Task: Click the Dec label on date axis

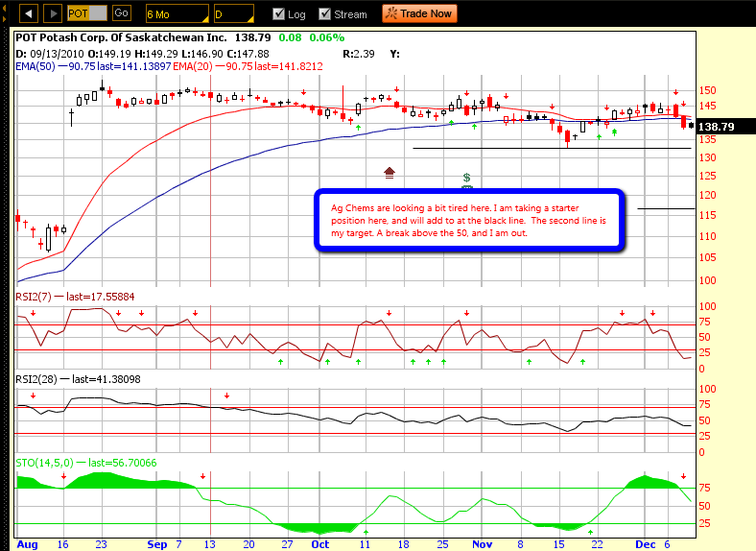Action: coord(646,544)
